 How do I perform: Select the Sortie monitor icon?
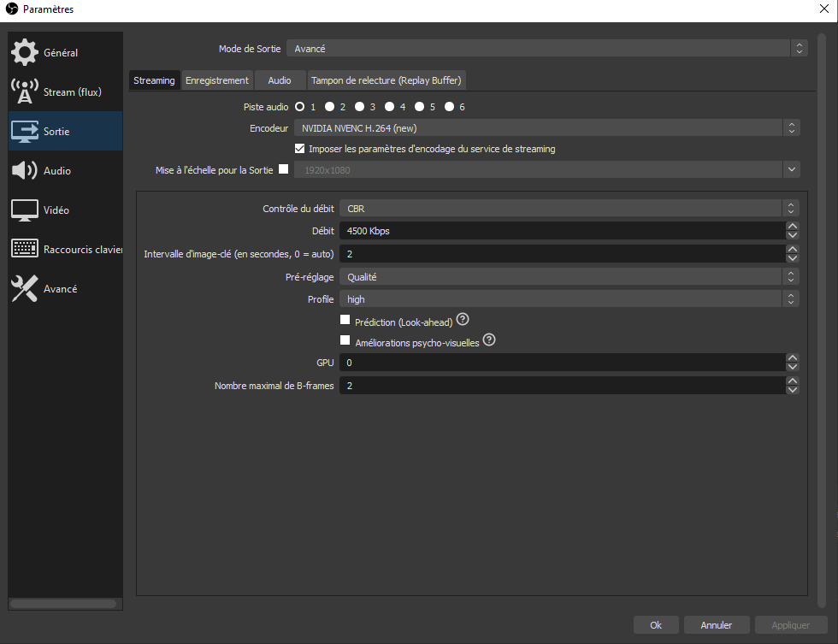(x=25, y=132)
